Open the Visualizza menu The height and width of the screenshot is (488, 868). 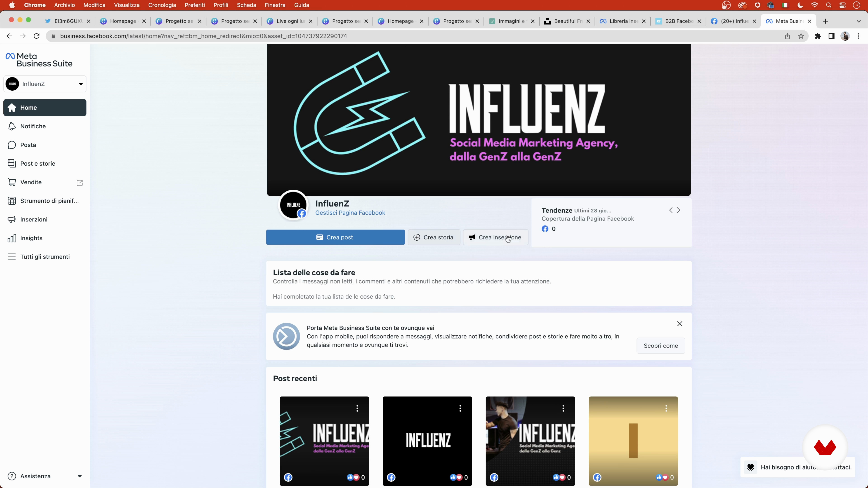click(x=127, y=5)
